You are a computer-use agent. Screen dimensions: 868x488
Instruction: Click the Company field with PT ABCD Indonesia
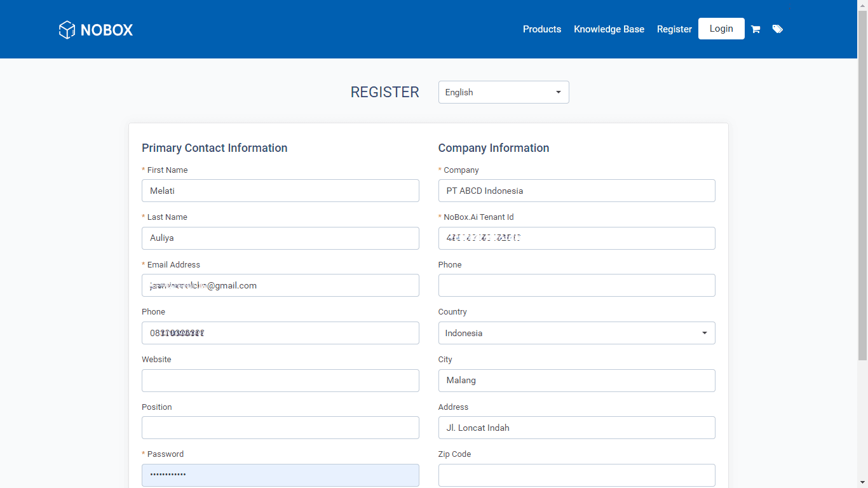point(576,191)
